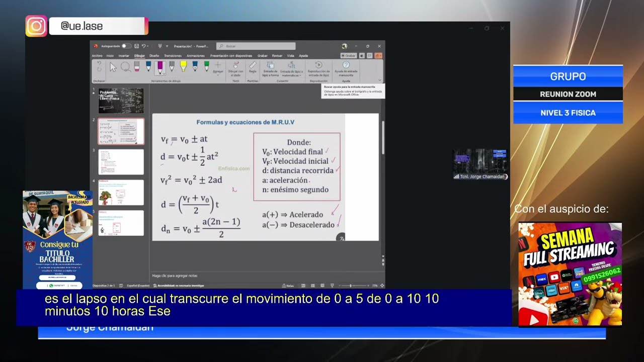
Task: Click the 73% zoom level
Action: click(x=375, y=286)
